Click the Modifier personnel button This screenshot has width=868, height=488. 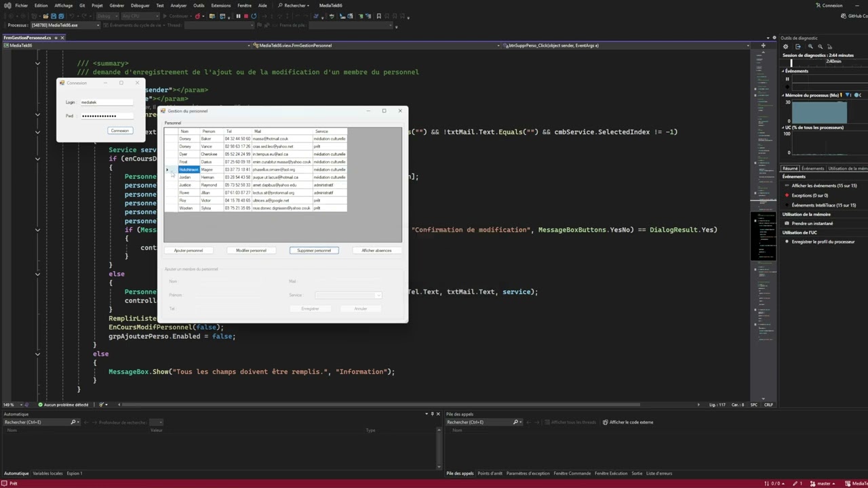point(251,250)
